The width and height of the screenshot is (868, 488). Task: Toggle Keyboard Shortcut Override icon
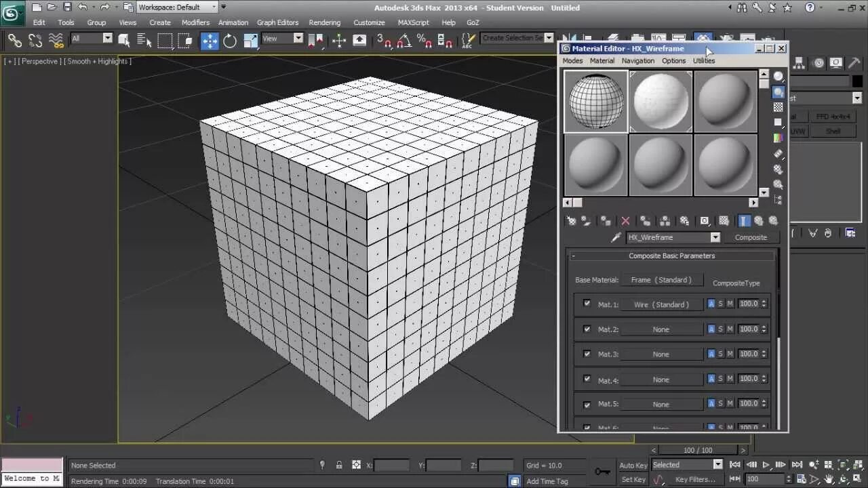coord(359,41)
